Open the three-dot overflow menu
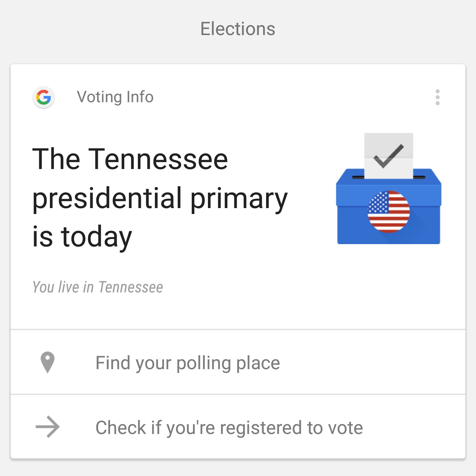476x476 pixels. click(x=437, y=97)
